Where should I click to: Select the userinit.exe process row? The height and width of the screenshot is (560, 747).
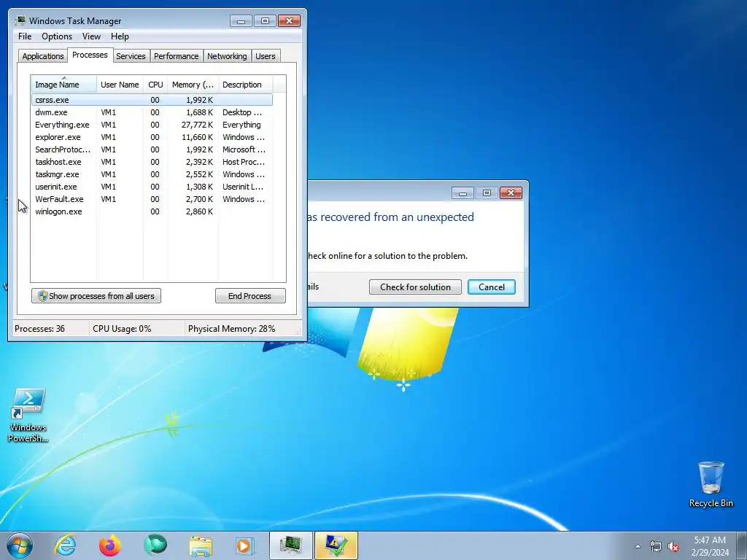(x=152, y=187)
